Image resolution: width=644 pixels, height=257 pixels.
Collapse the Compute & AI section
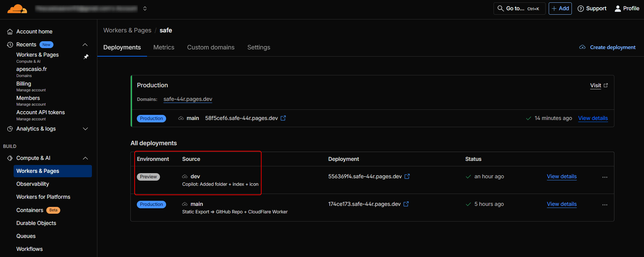[85, 158]
